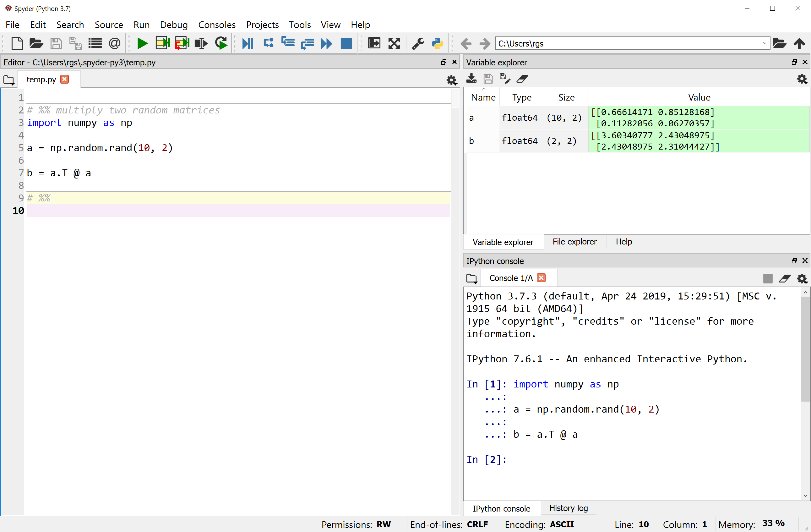Open the editor options gear menu
This screenshot has height=532, width=811.
[451, 80]
